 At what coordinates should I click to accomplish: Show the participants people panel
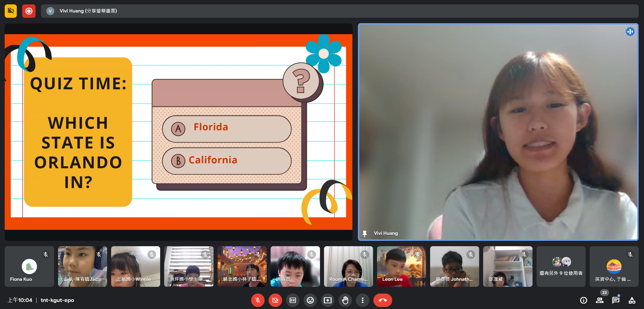[600, 300]
